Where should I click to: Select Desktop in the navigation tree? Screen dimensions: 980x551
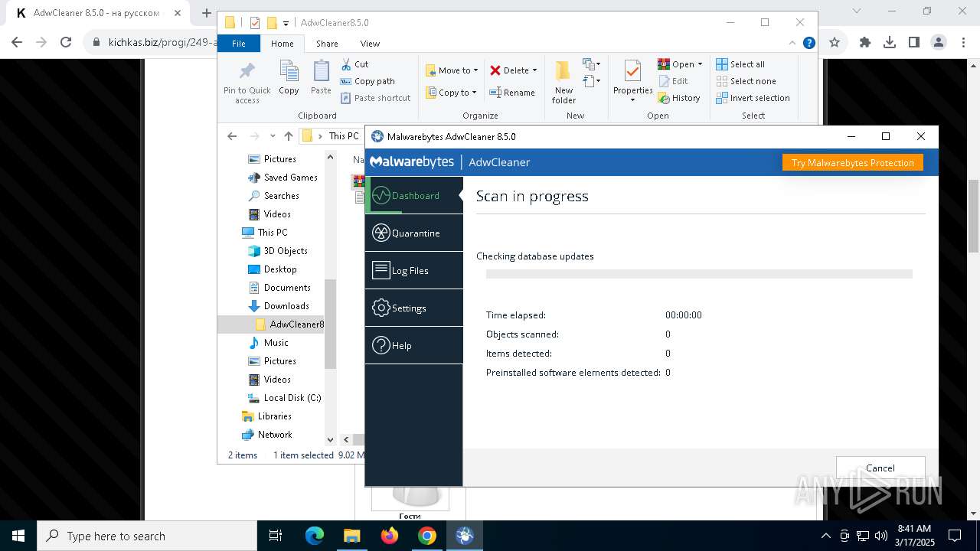273,269
